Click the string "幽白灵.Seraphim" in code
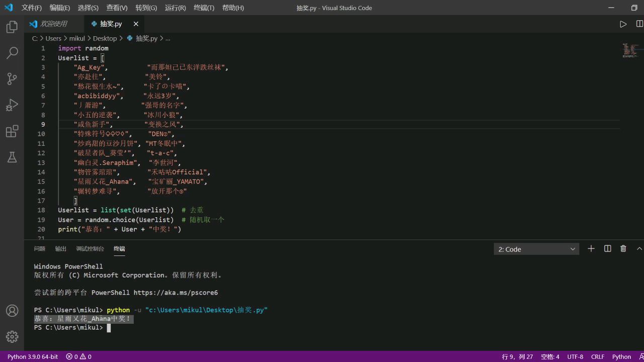Viewport: 644px width, 362px height. (x=106, y=162)
